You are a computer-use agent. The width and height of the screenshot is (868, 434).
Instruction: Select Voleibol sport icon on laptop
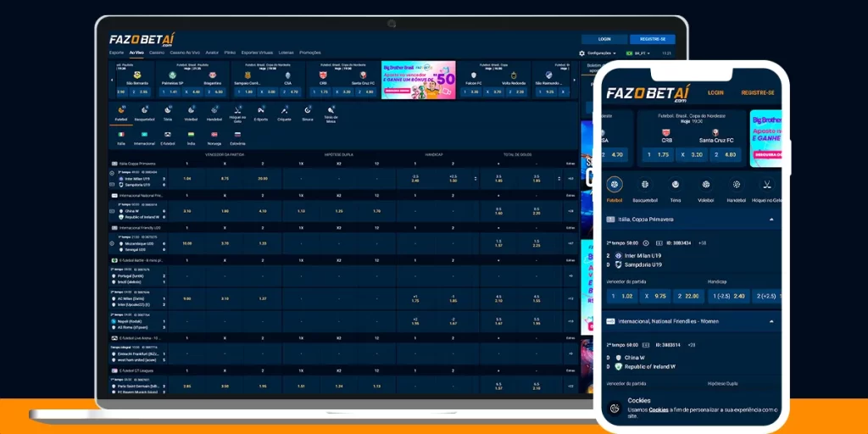(x=191, y=110)
